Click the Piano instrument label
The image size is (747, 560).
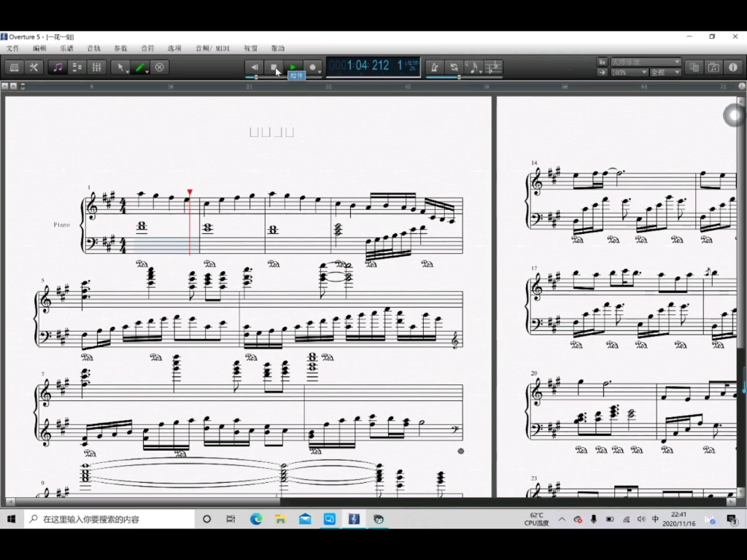tap(61, 225)
